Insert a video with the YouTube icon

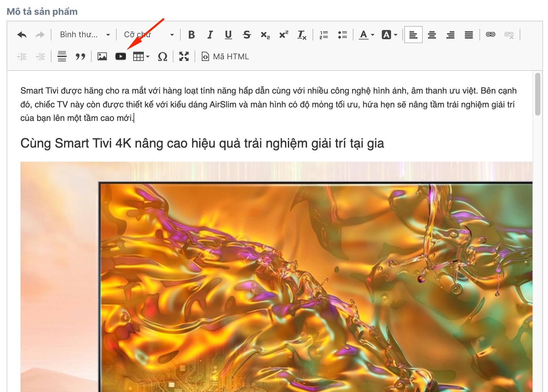121,57
